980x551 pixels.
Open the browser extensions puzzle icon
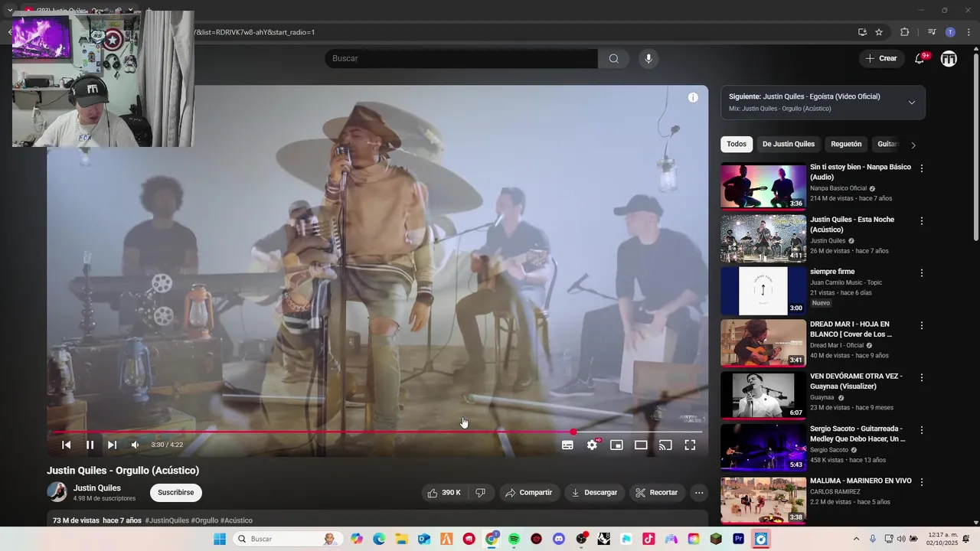pyautogui.click(x=905, y=32)
